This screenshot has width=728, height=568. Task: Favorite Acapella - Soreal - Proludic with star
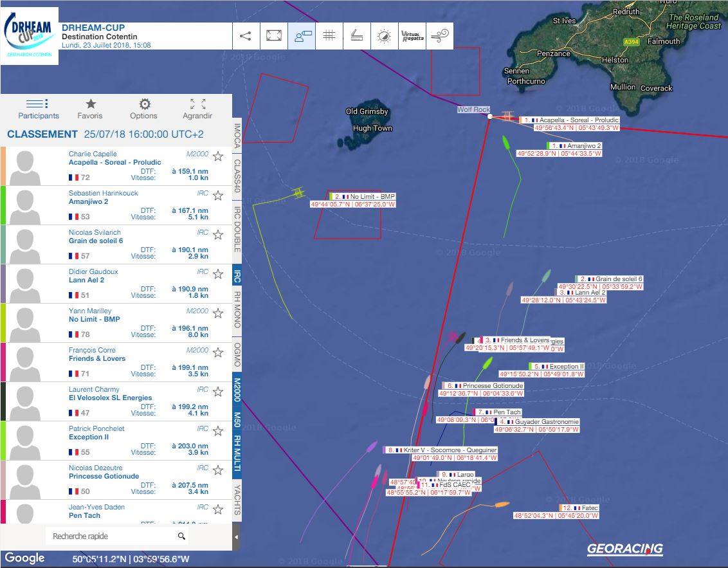218,156
